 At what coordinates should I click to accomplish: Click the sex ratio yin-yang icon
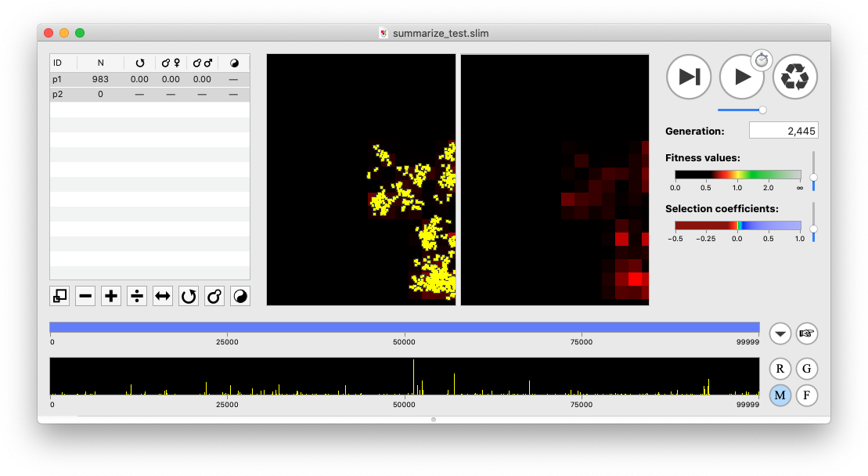[x=240, y=295]
